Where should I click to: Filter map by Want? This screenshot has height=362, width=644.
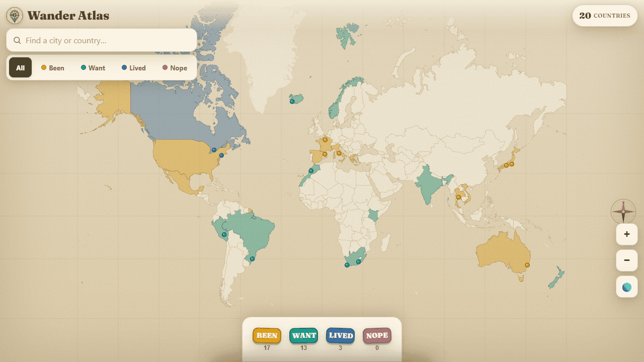point(93,68)
